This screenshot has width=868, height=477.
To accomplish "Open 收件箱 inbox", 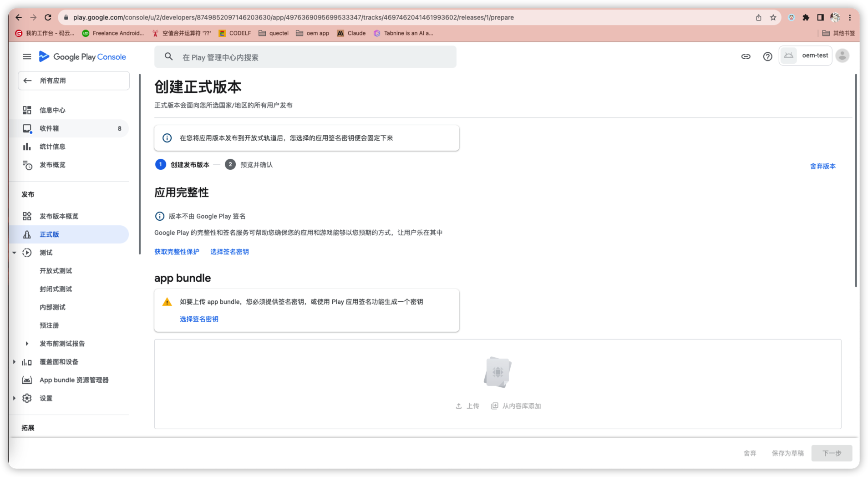I will tap(69, 128).
